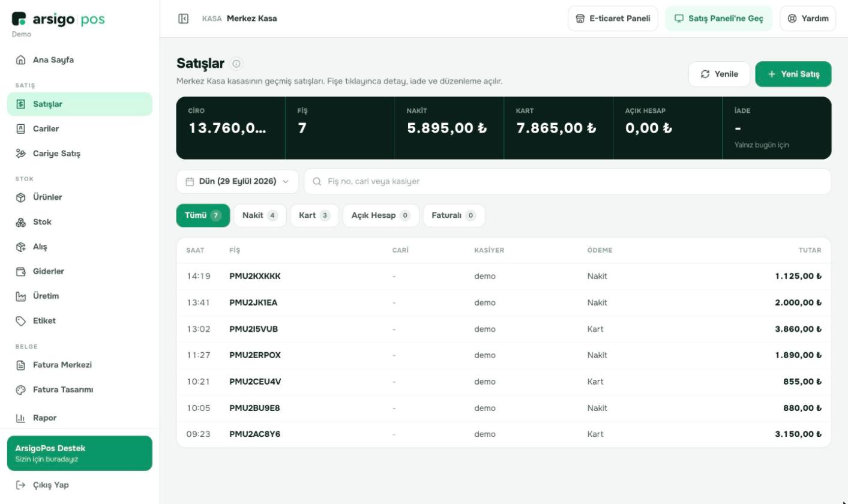This screenshot has height=504, width=848.
Task: Open Üretim production page
Action: (80, 296)
